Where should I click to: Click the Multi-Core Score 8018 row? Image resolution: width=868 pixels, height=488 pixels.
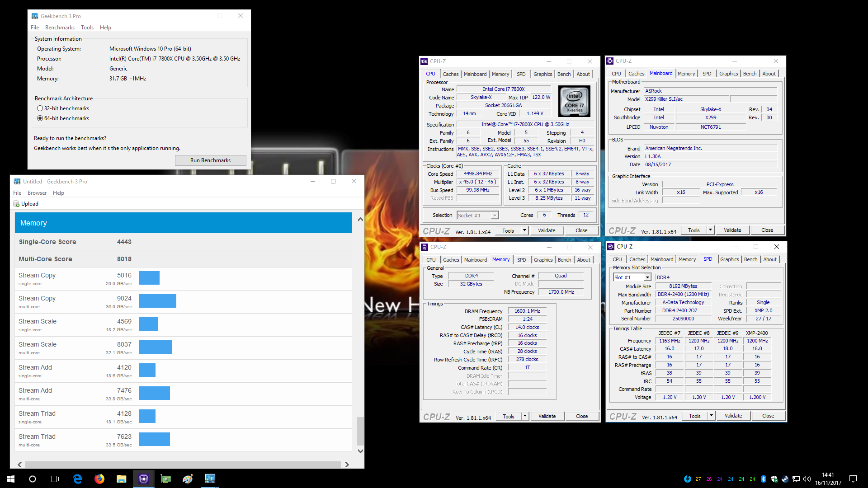pos(183,259)
